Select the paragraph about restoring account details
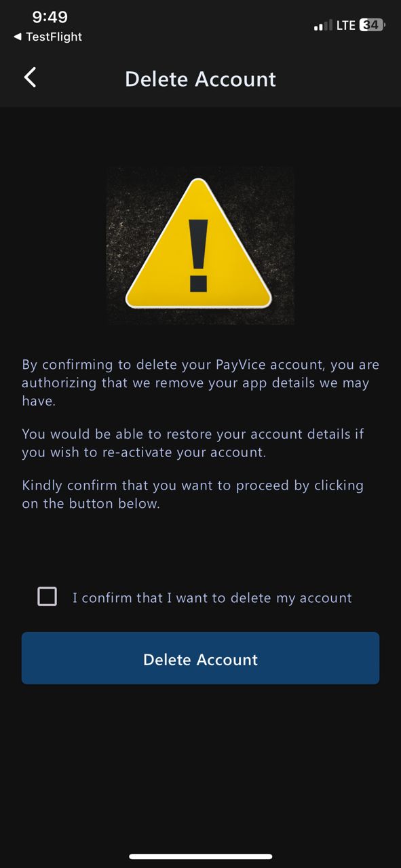 pyautogui.click(x=193, y=443)
